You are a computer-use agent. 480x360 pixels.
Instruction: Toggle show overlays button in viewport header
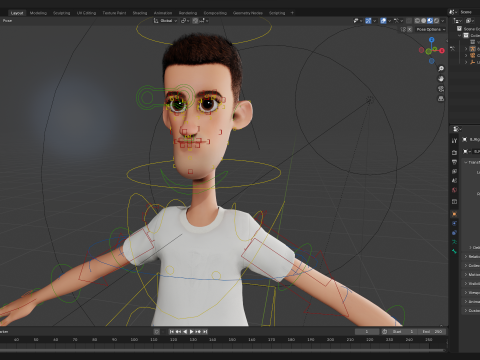tap(383, 21)
